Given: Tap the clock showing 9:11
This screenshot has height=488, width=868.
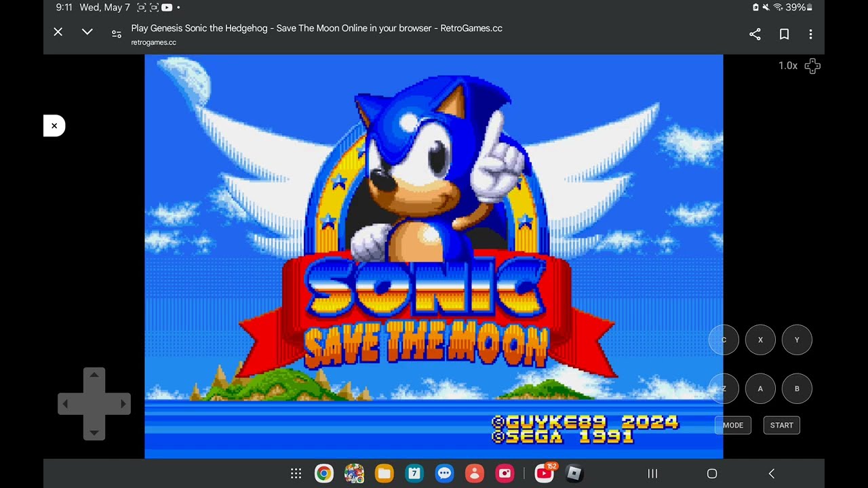Looking at the screenshot, I should 64,7.
